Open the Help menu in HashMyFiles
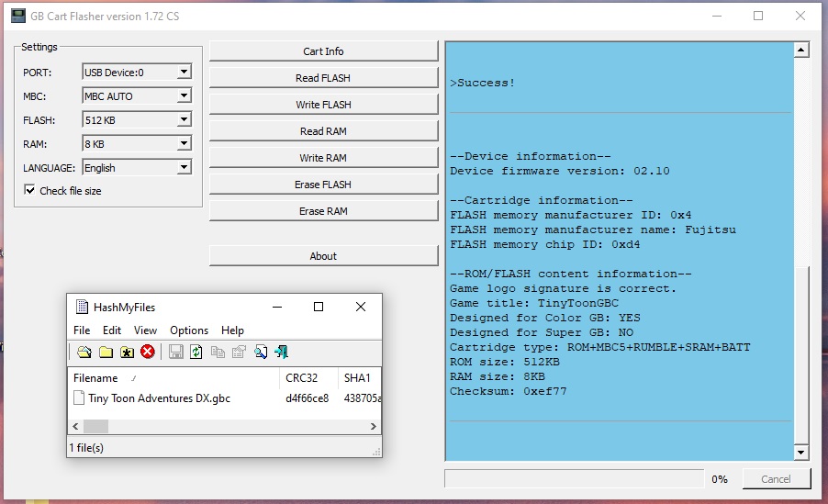 pyautogui.click(x=232, y=330)
